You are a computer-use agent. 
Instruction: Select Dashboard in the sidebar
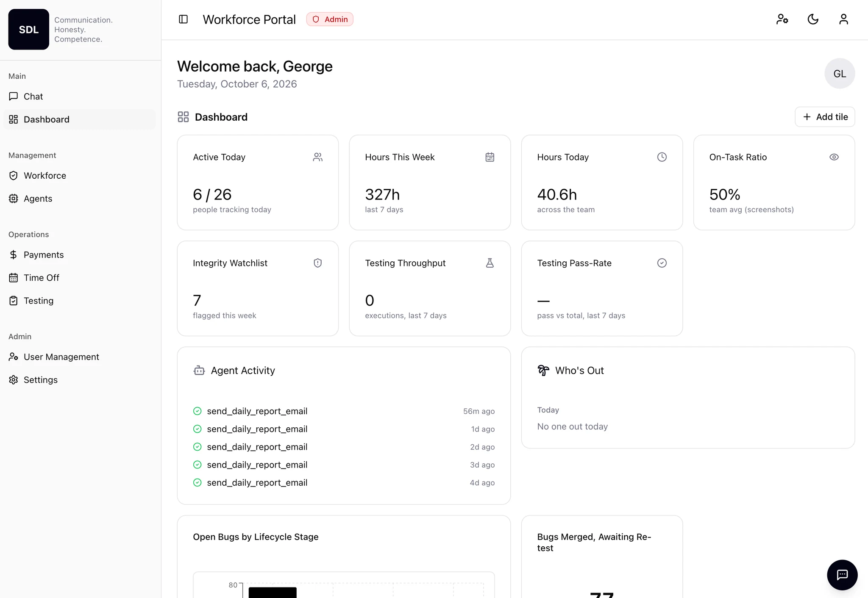[80, 119]
